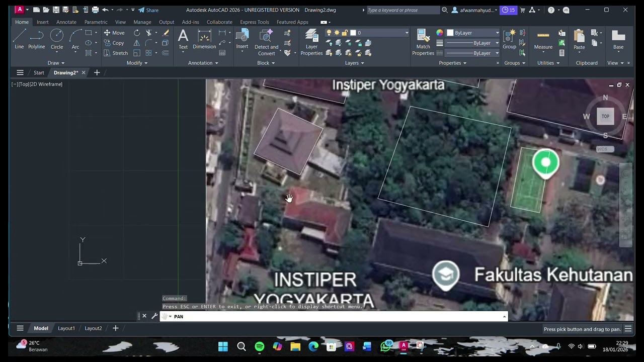The image size is (644, 362).
Task: Click the Group tool
Action: (509, 39)
